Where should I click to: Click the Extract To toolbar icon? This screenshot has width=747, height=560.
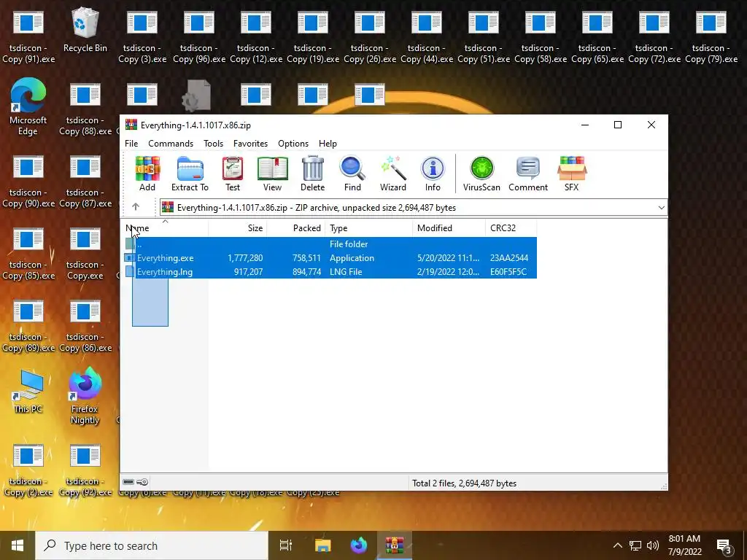pos(190,174)
